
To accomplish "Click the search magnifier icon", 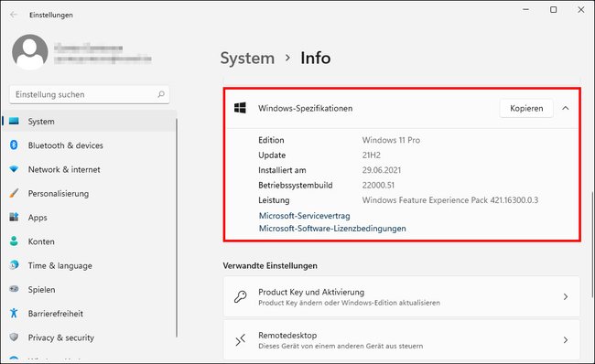I will pos(161,94).
